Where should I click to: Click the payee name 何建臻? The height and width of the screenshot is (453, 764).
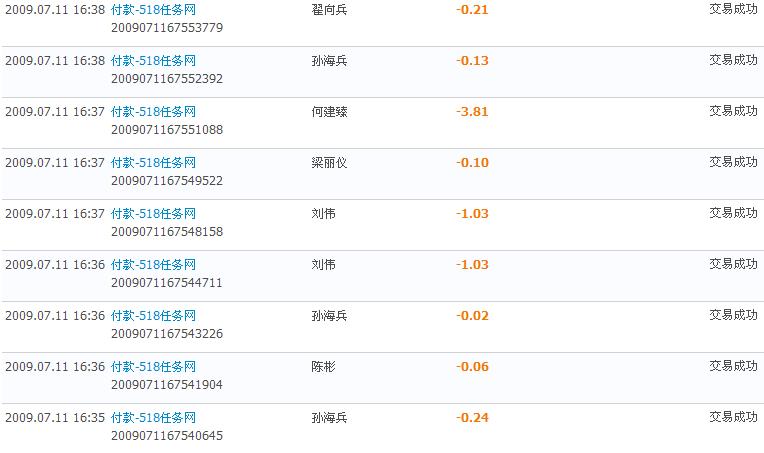pyautogui.click(x=329, y=112)
